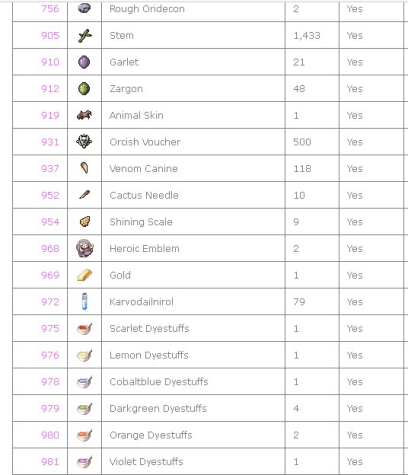408x475 pixels.
Task: Select the Venom Canine fang icon
Action: 85,168
